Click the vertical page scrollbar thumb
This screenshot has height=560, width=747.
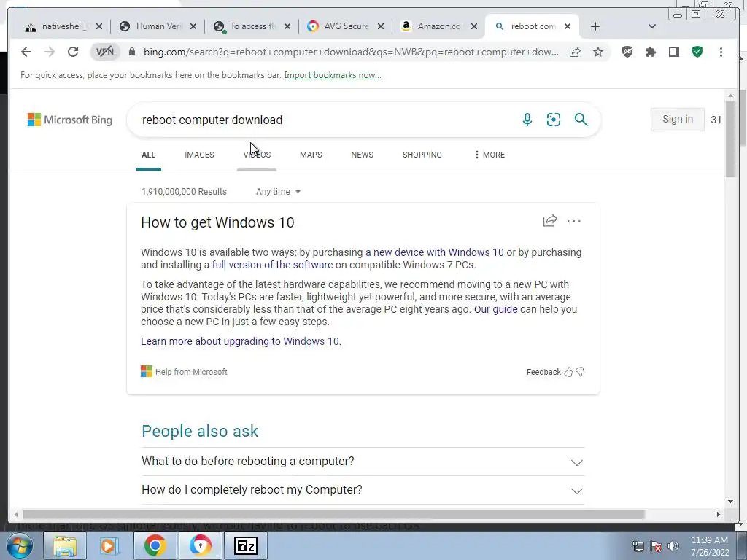731,140
